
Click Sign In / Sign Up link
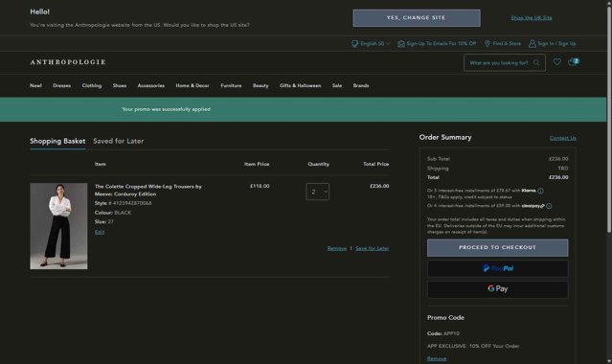point(557,43)
